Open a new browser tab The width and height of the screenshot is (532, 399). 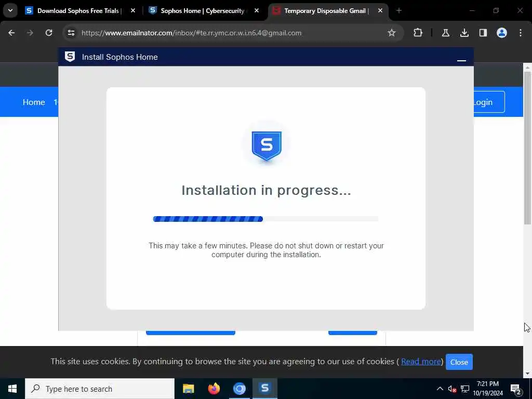pyautogui.click(x=399, y=11)
